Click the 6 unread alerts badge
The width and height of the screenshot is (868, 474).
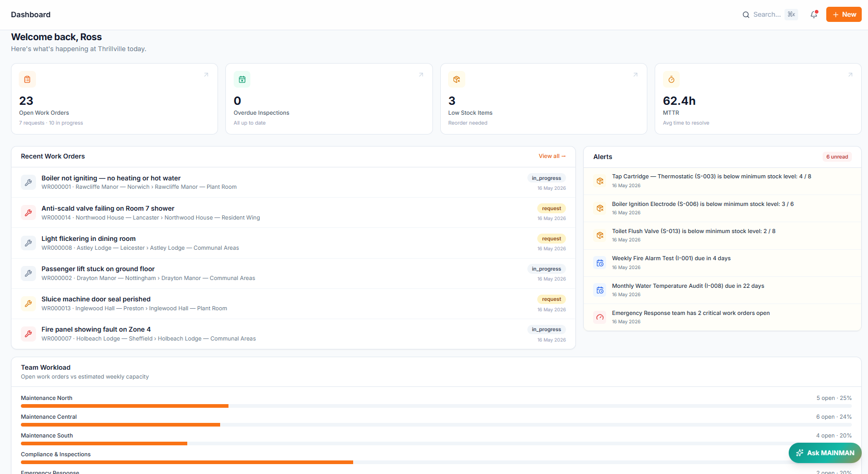point(837,156)
